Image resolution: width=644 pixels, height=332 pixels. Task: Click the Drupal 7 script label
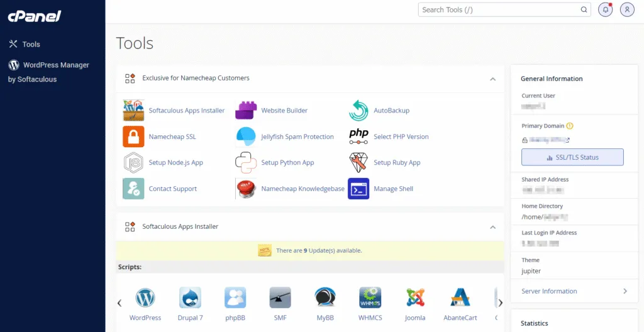click(x=190, y=318)
